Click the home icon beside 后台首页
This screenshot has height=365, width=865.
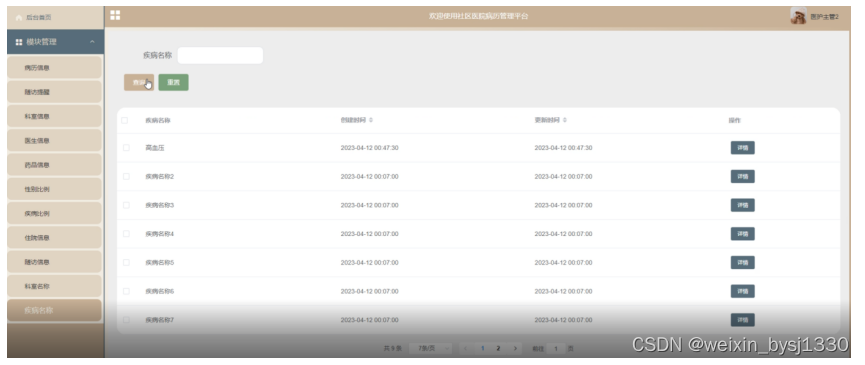[19, 18]
